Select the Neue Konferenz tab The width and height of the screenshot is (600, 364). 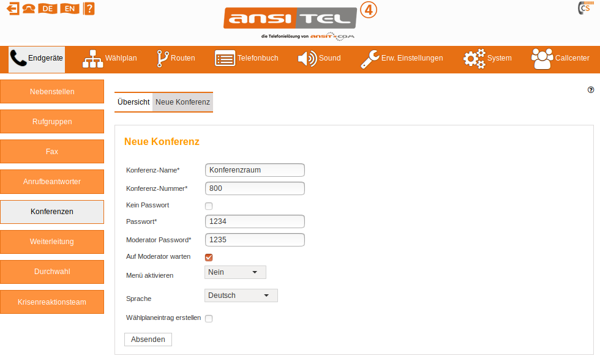182,102
